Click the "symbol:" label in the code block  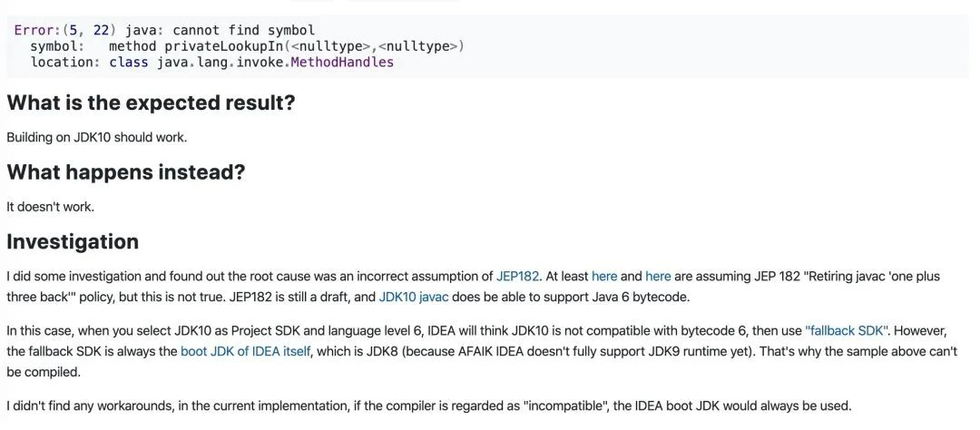point(57,46)
